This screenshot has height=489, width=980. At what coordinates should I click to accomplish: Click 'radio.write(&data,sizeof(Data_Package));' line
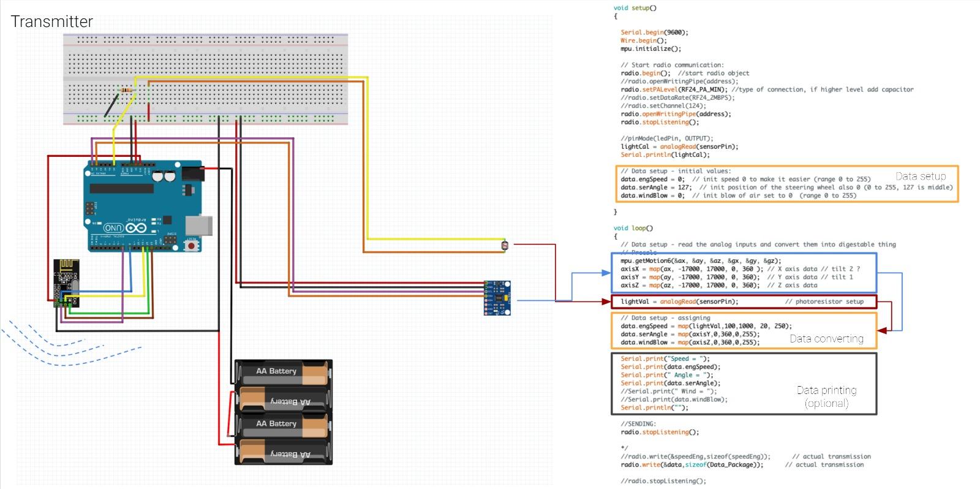pos(692,464)
